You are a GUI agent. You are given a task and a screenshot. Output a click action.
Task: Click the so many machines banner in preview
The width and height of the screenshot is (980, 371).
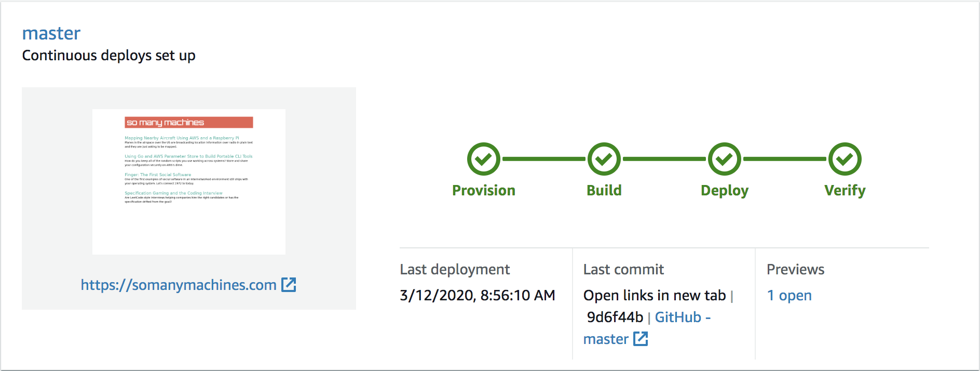click(189, 123)
